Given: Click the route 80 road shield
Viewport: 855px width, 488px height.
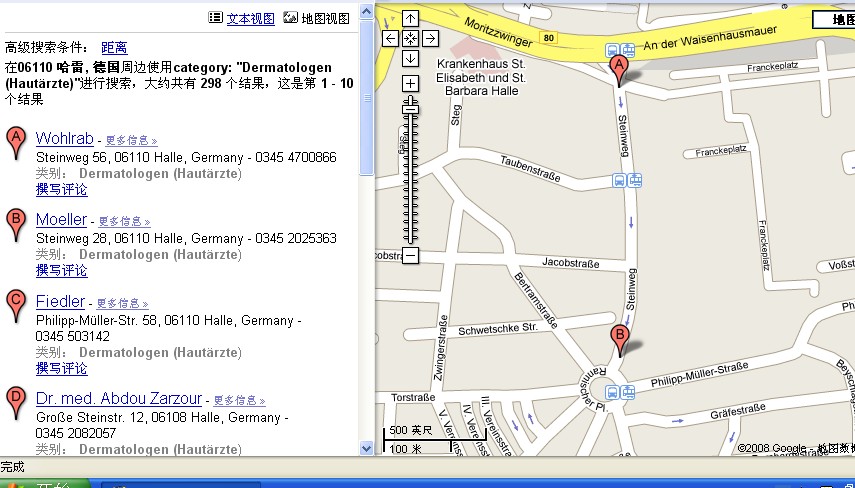Looking at the screenshot, I should [549, 38].
